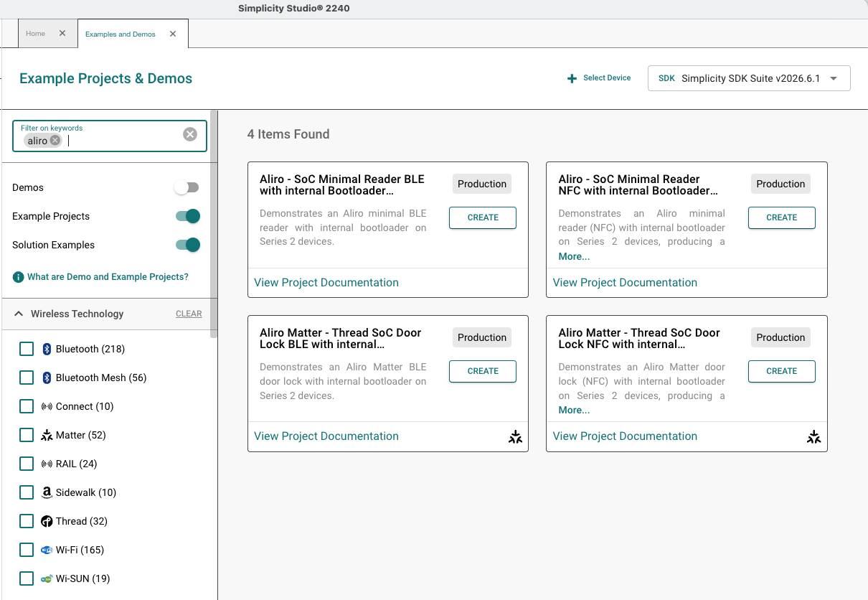Click Matter icon on Door Lock NFC card

[813, 436]
